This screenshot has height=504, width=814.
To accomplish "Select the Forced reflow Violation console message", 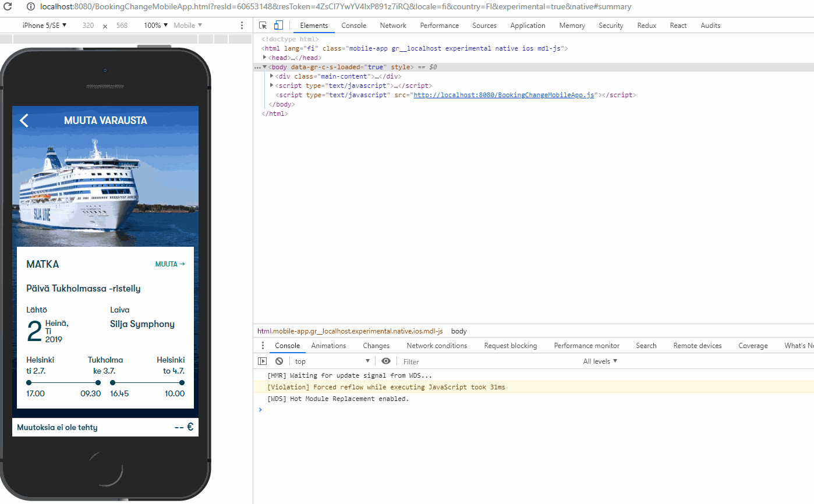I will tap(533, 387).
